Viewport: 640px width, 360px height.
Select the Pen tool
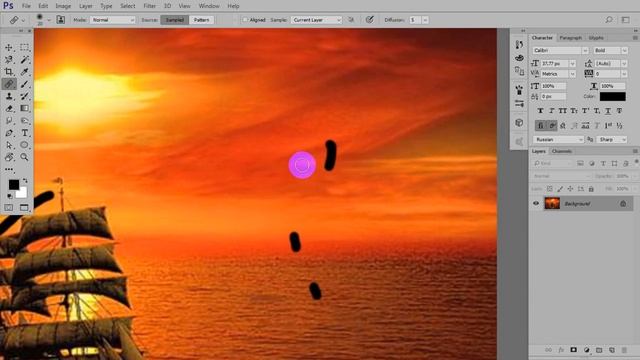tap(9, 133)
